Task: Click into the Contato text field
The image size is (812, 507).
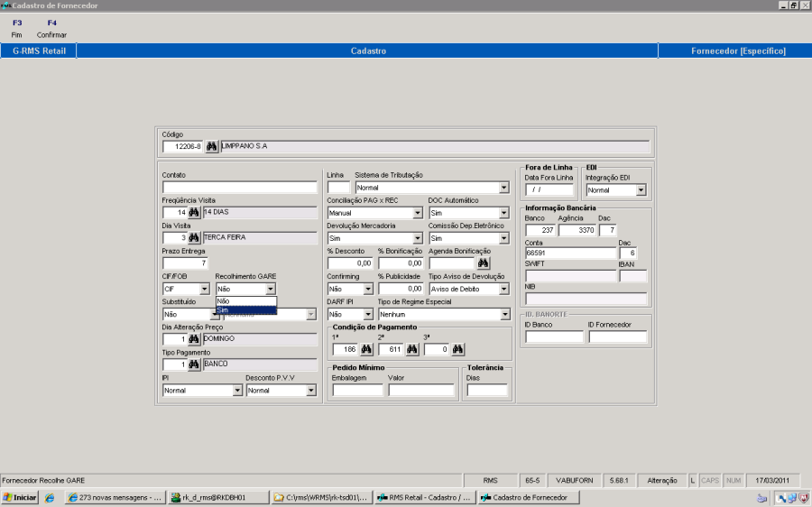Action: (239, 188)
